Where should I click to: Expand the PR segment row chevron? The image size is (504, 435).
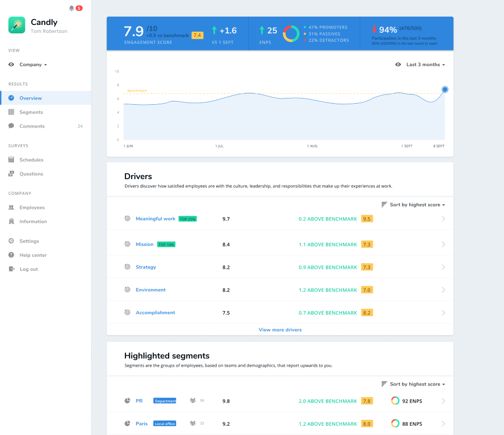click(443, 401)
